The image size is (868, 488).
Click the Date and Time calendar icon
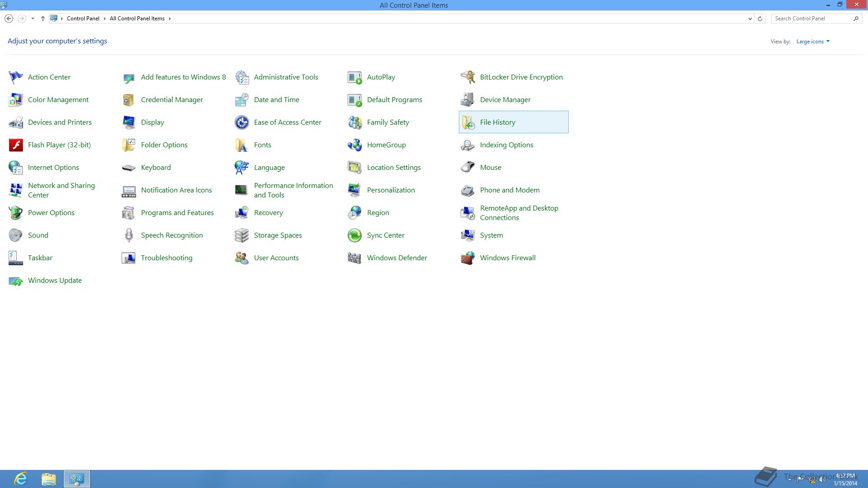point(242,100)
